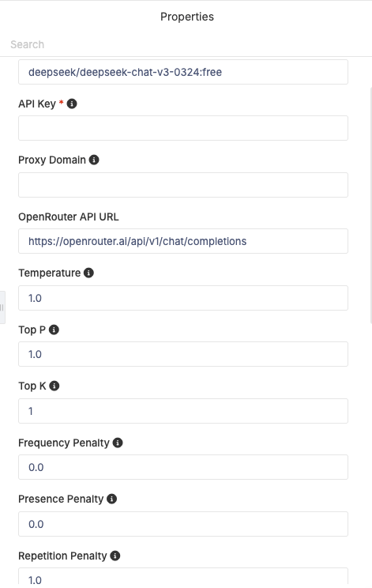Click the Top K value field
Viewport: 372px width, 588px height.
pos(183,411)
